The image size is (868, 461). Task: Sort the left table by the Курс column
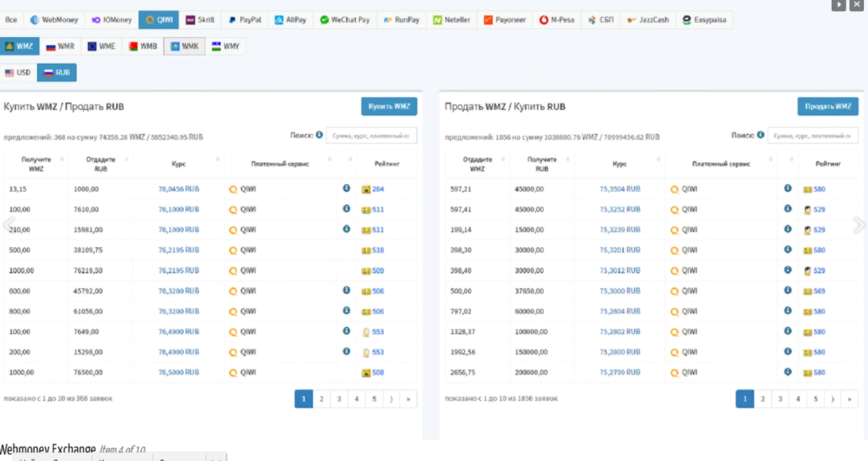178,164
